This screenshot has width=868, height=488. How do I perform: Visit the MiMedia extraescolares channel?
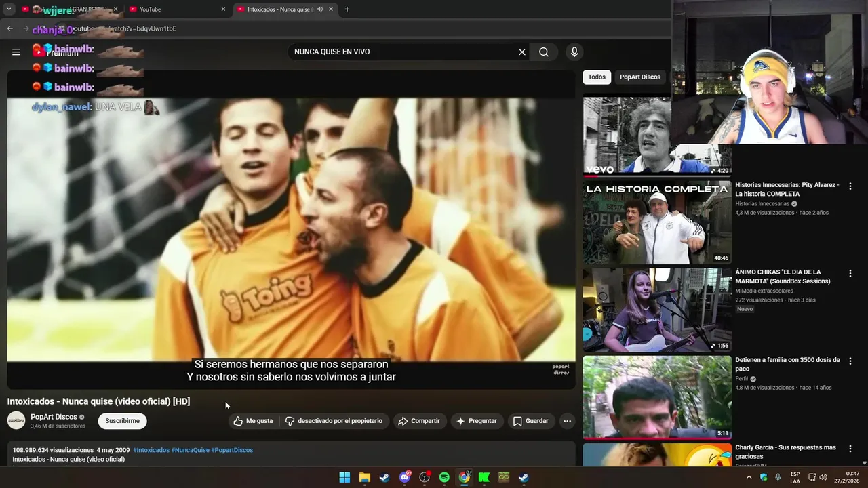[x=764, y=291]
